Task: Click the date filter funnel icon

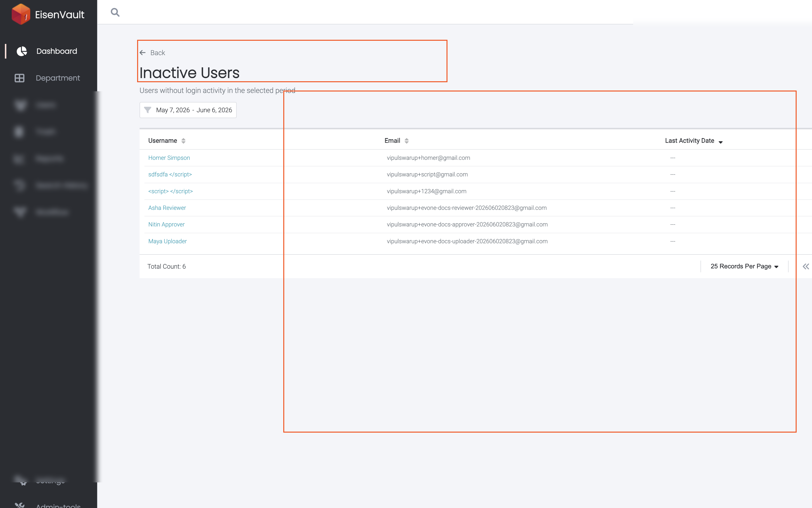Action: click(147, 110)
